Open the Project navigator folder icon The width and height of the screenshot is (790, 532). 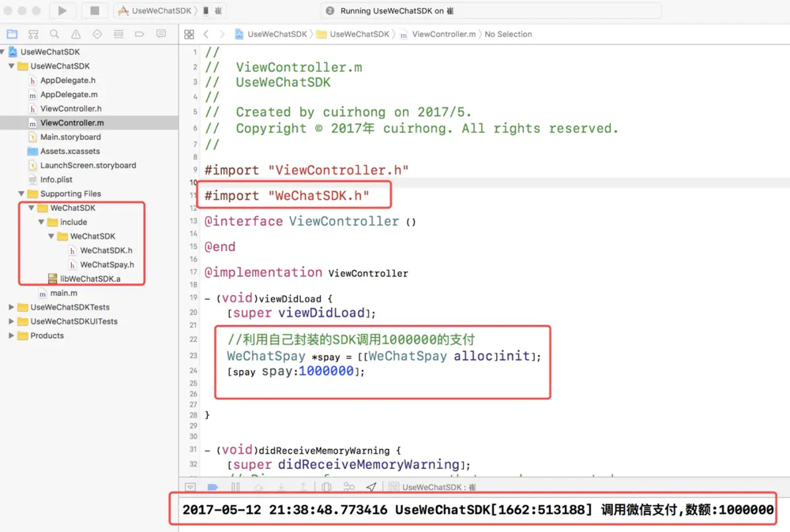pyautogui.click(x=13, y=34)
